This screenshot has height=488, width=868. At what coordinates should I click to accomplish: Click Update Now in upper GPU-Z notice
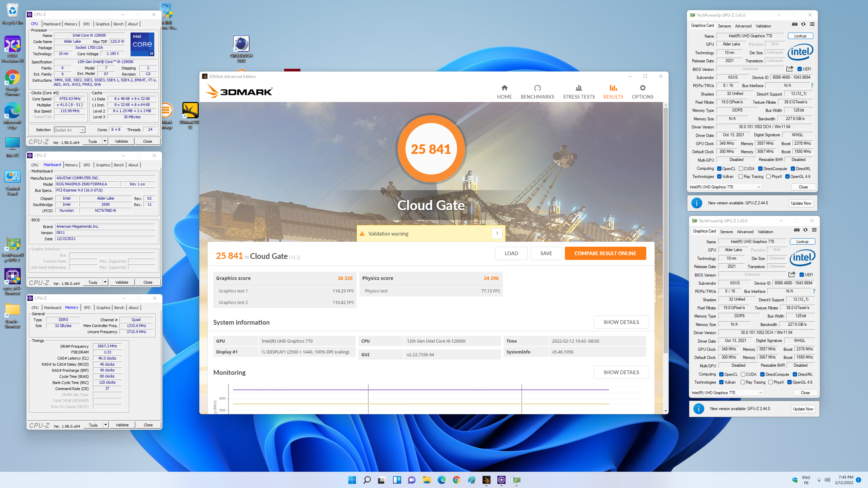point(801,203)
